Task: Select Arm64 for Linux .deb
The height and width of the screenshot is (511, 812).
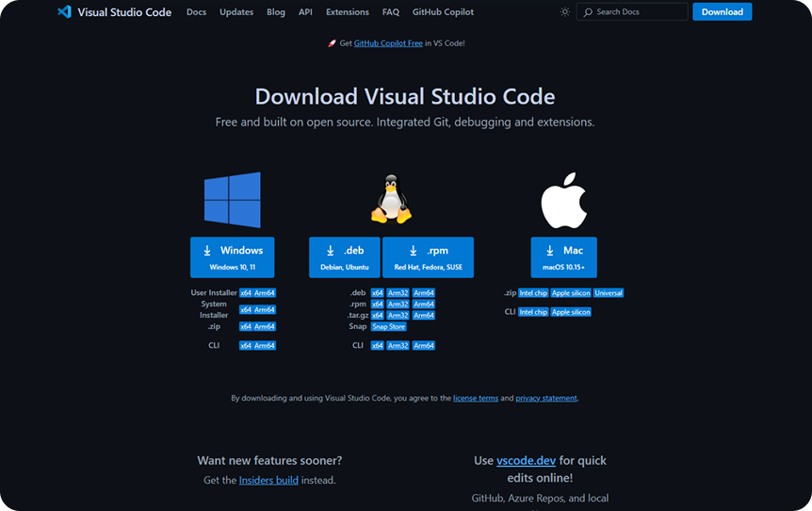Action: 424,293
